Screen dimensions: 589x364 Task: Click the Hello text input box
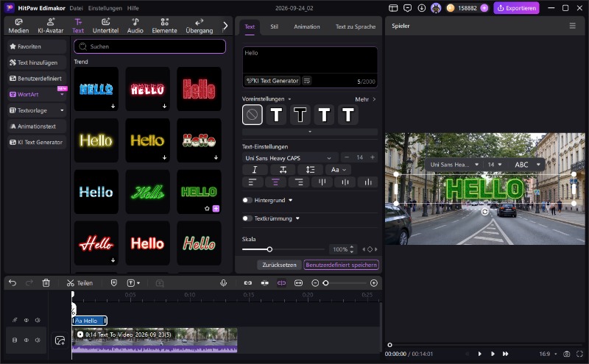[x=310, y=60]
